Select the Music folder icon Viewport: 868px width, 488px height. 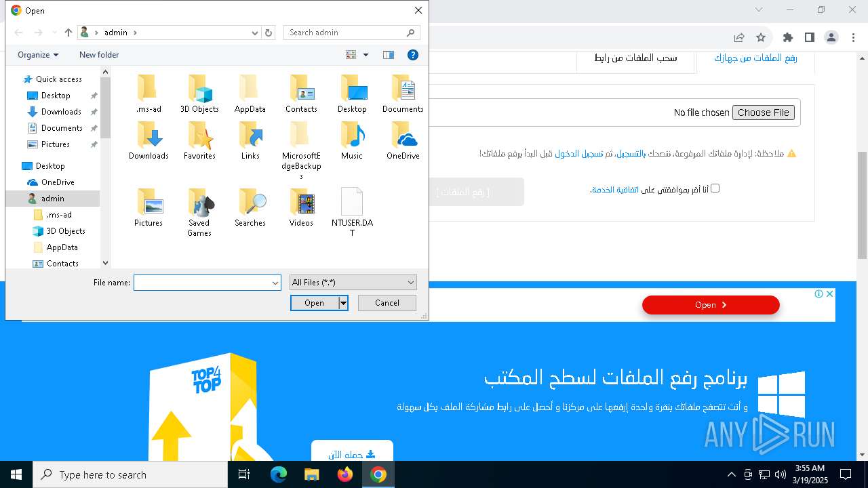pyautogui.click(x=352, y=135)
